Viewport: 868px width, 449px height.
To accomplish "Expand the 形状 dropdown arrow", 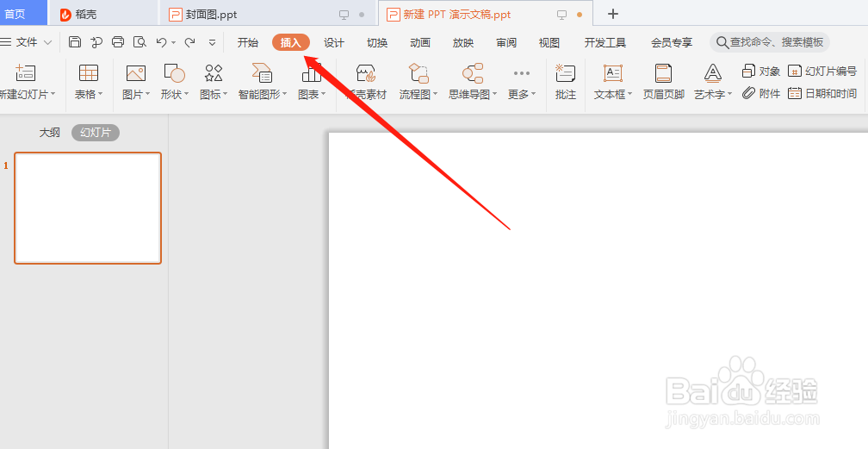I will click(187, 94).
